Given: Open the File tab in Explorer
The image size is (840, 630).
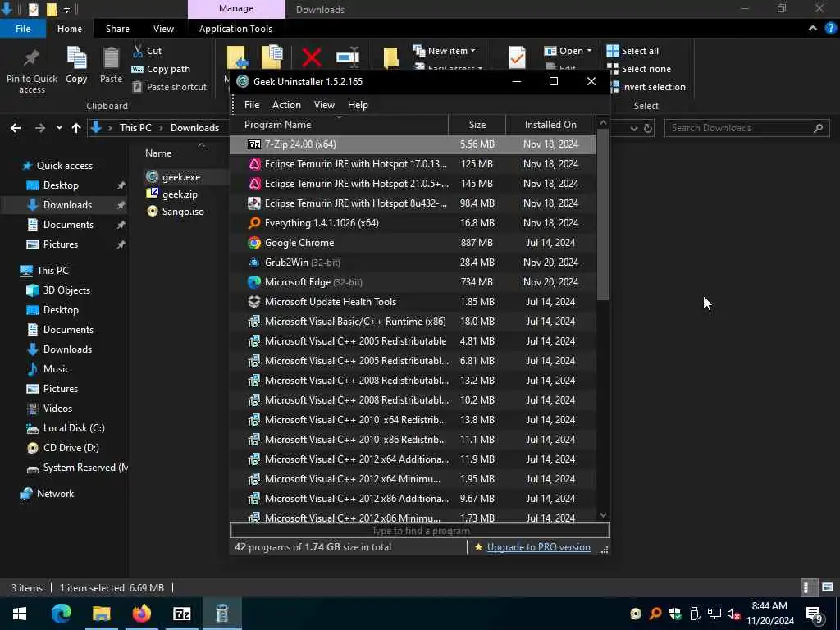Looking at the screenshot, I should coord(23,29).
